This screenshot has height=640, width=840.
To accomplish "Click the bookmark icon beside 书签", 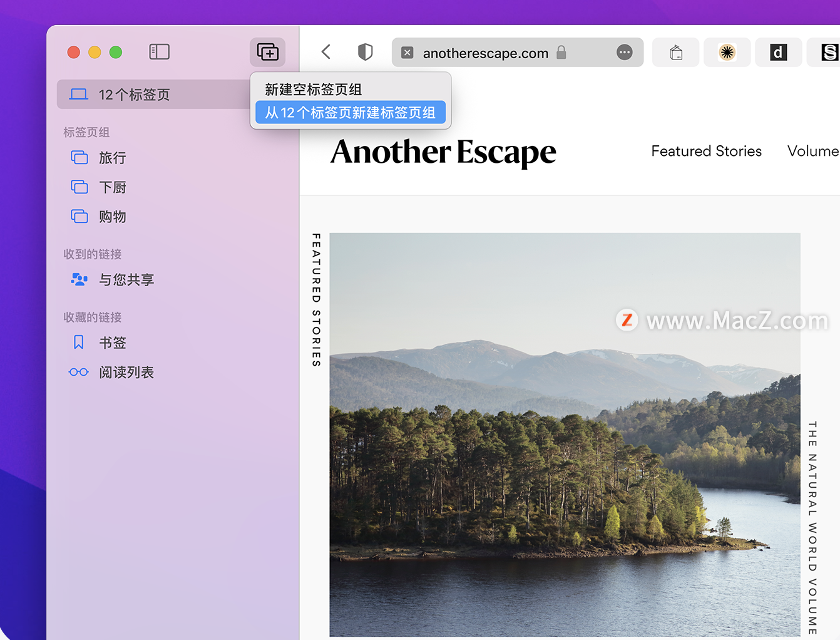I will coord(79,342).
